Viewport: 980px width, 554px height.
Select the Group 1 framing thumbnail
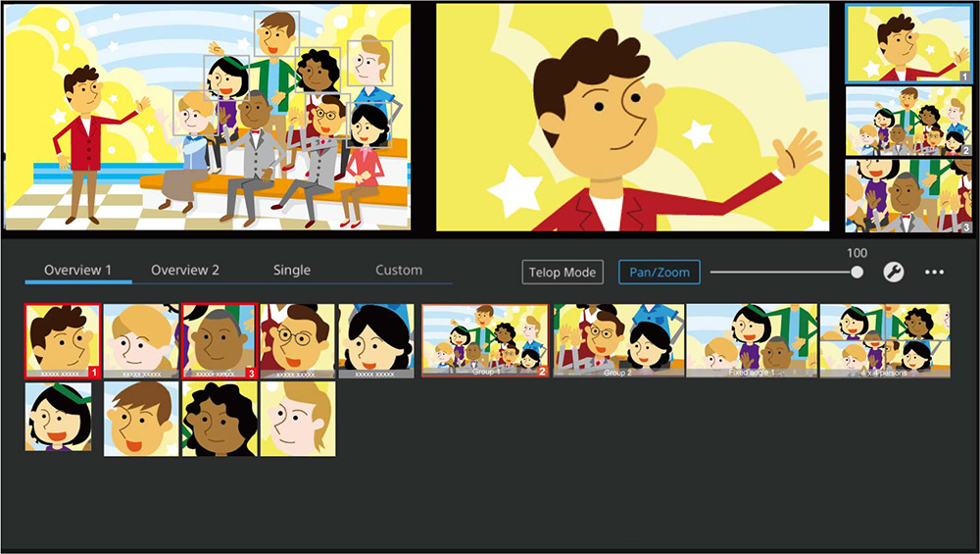tap(485, 340)
